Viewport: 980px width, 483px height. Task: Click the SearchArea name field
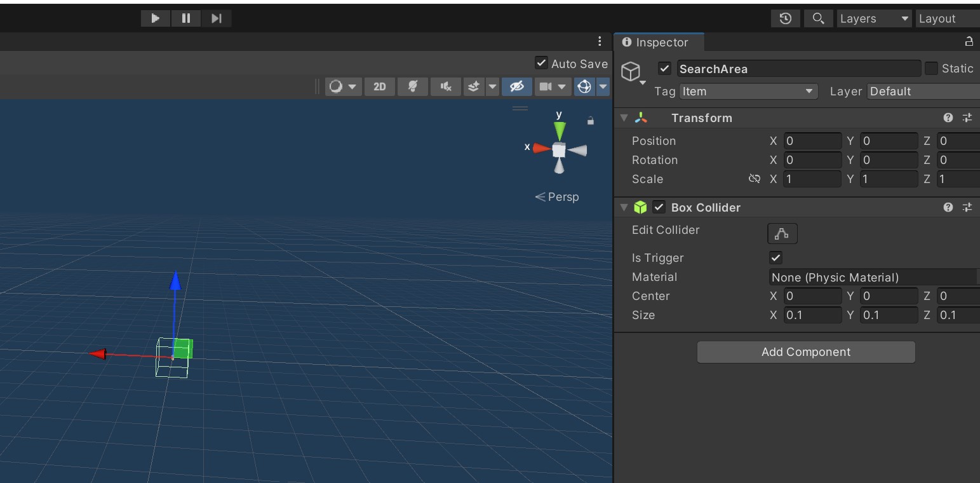(798, 69)
